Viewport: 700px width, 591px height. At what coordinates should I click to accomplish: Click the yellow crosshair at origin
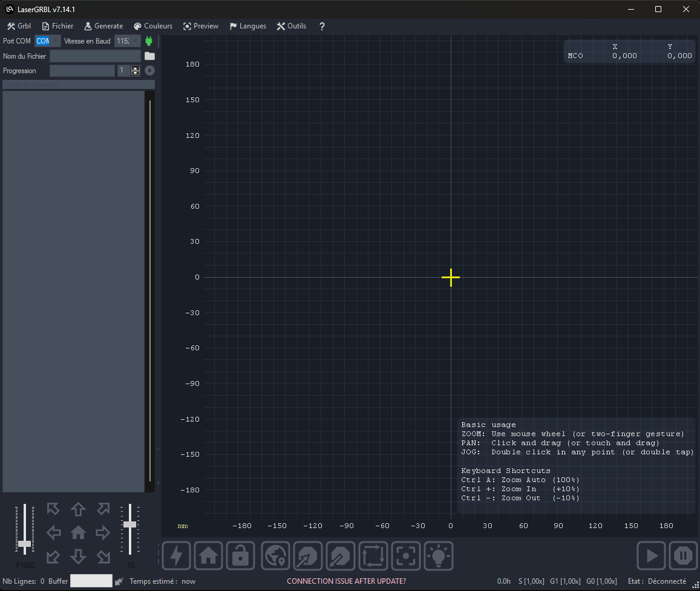pyautogui.click(x=451, y=277)
